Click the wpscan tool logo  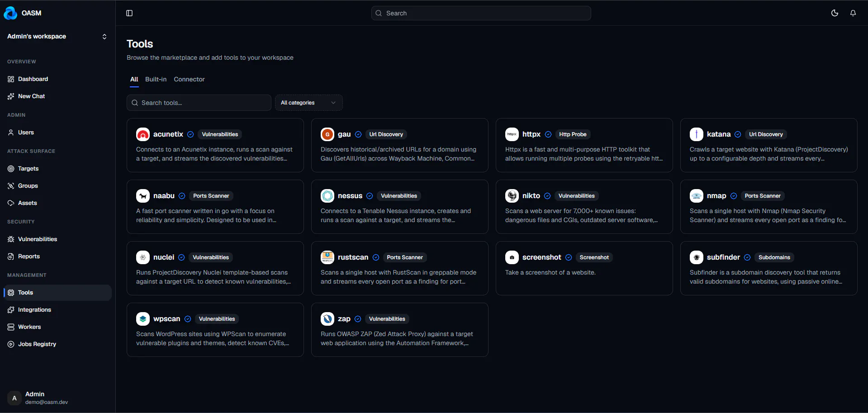point(143,319)
